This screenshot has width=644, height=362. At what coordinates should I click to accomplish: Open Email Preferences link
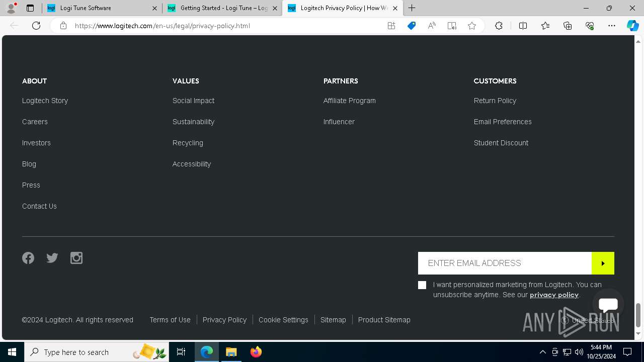tap(503, 122)
